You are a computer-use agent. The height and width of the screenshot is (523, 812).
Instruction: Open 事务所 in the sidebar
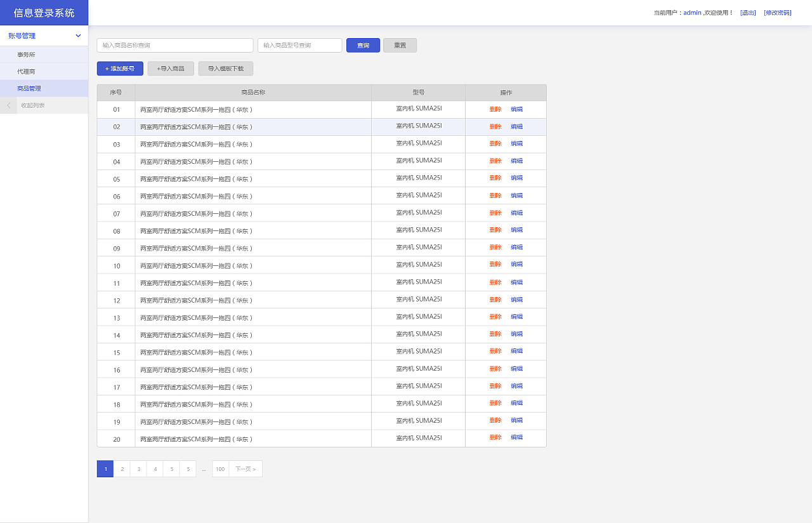(26, 55)
